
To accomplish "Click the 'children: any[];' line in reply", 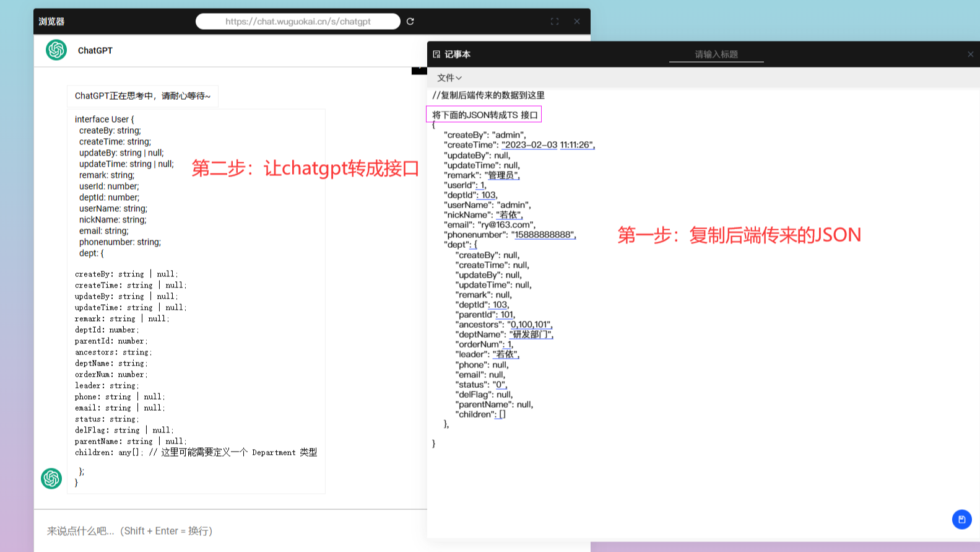I will (x=196, y=452).
